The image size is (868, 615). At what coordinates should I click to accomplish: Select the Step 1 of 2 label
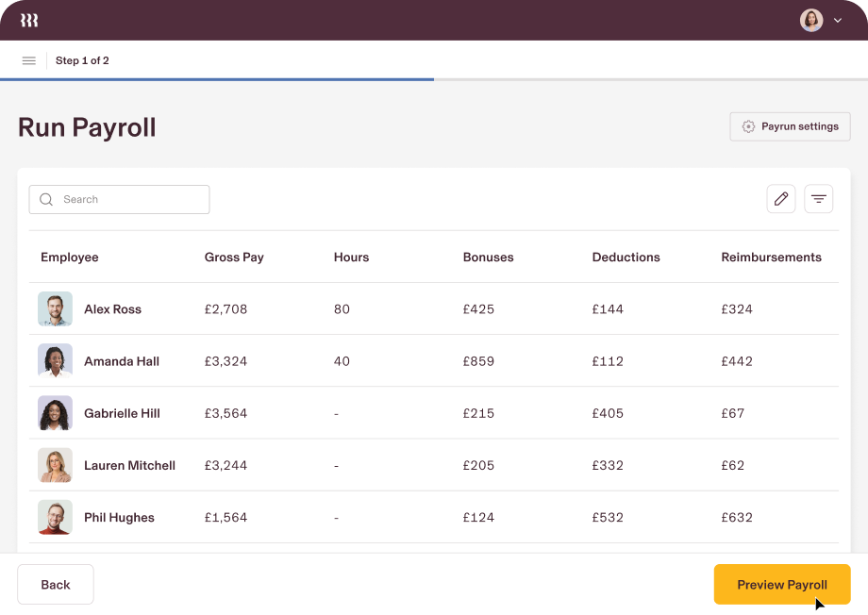[83, 60]
